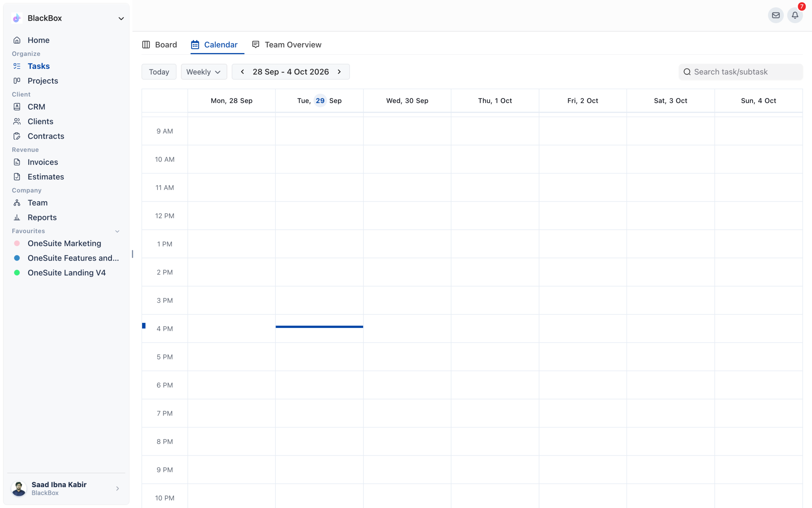The width and height of the screenshot is (812, 508).
Task: Click the BlackBox workspace logo
Action: (x=17, y=18)
